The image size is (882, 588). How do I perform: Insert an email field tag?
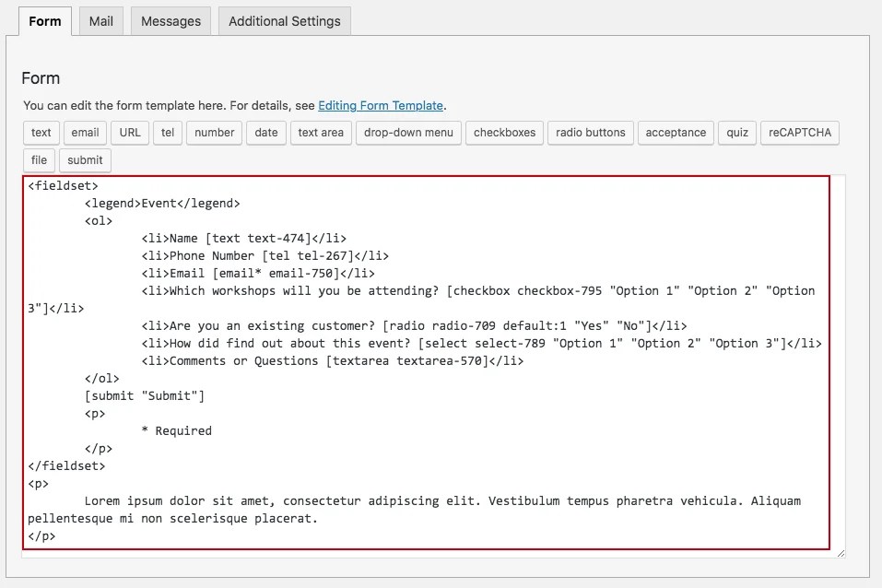85,133
